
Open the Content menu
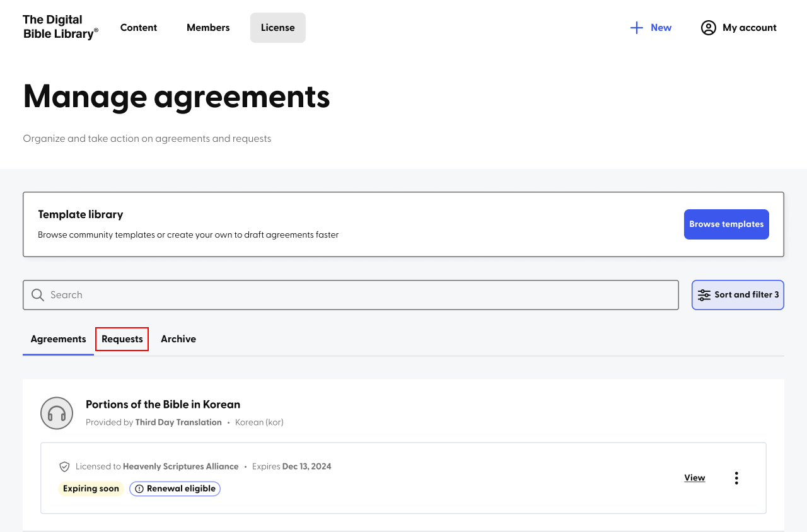click(x=139, y=28)
